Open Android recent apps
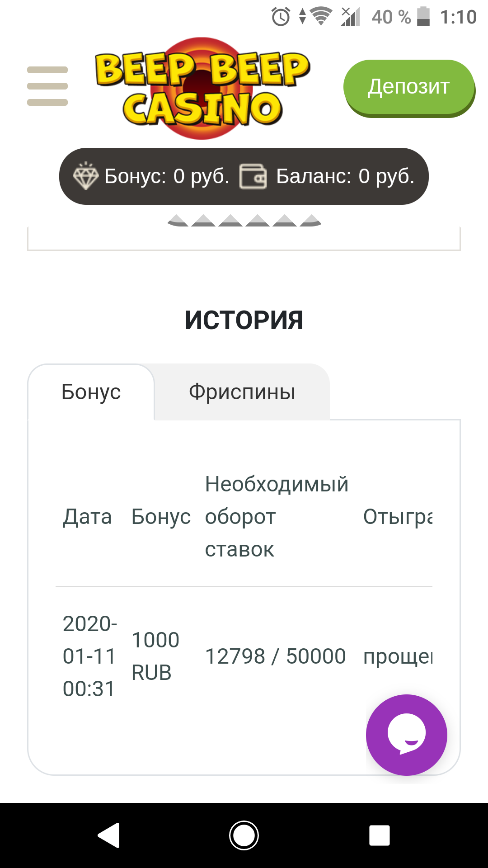This screenshot has height=868, width=488. pyautogui.click(x=379, y=835)
